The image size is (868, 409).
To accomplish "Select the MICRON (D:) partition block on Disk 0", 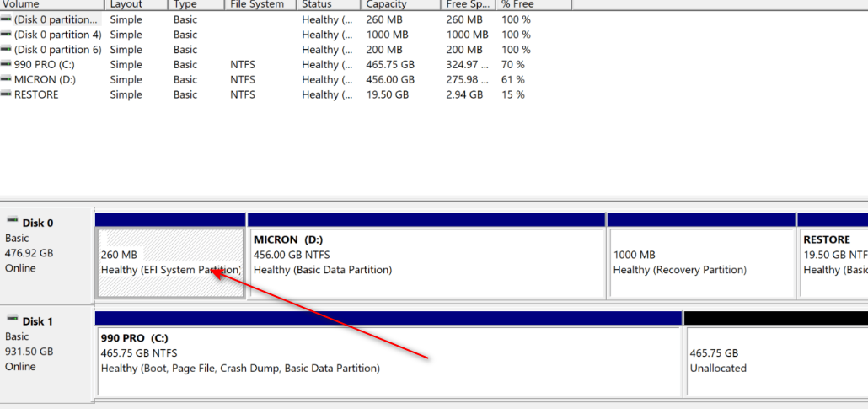I will pyautogui.click(x=426, y=263).
